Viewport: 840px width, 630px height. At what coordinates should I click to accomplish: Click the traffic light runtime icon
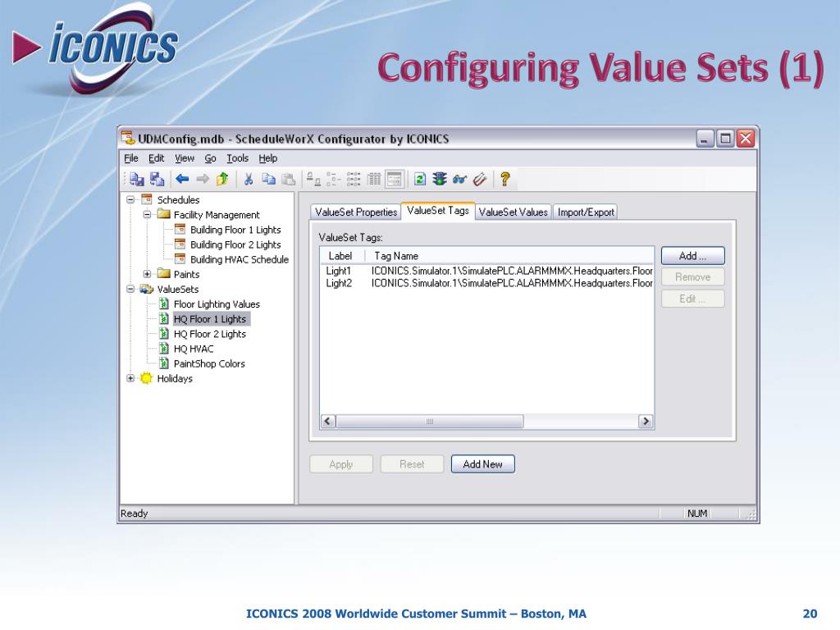(440, 180)
